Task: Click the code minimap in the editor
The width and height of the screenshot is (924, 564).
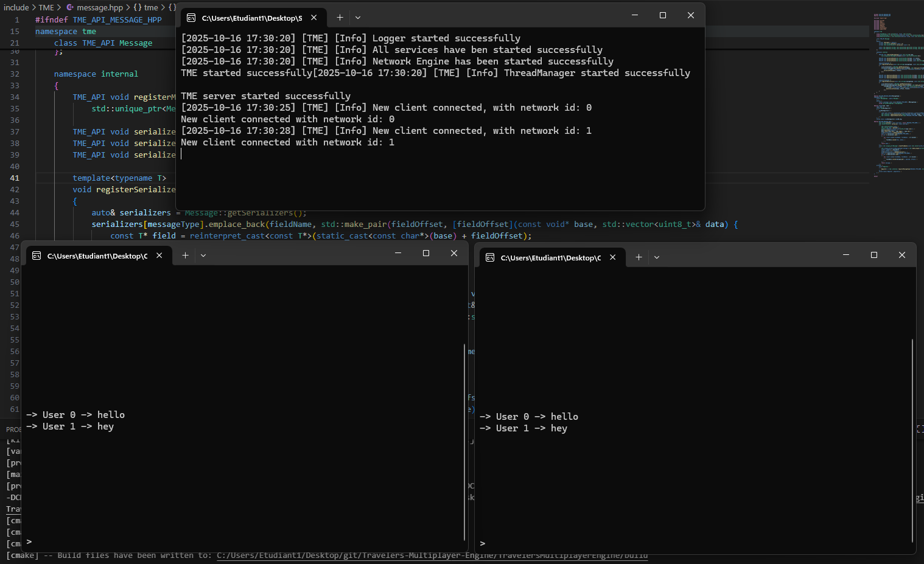Action: coord(897,91)
